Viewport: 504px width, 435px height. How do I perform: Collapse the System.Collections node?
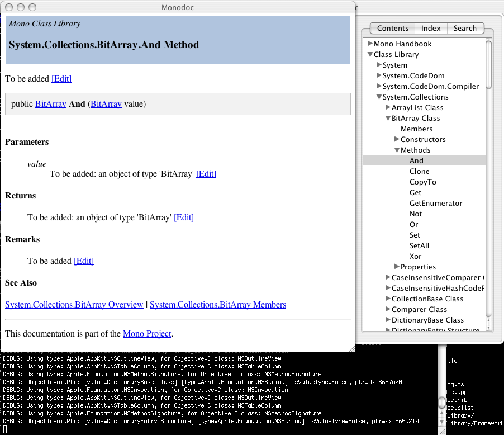coord(379,97)
